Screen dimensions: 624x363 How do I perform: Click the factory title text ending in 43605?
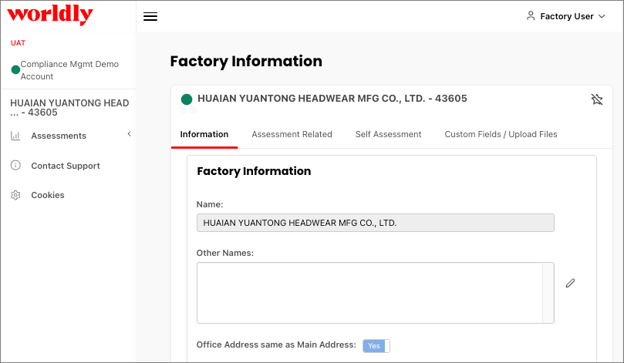click(x=332, y=98)
